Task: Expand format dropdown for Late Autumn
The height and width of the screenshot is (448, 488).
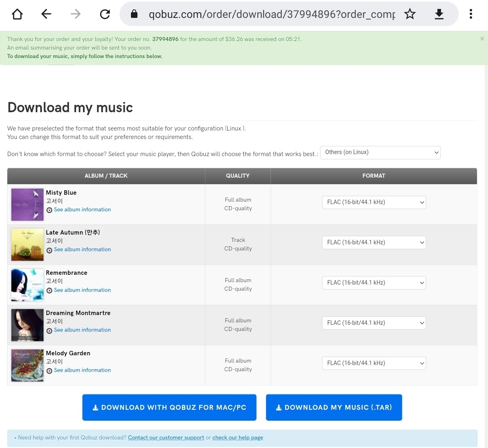Action: click(x=374, y=242)
